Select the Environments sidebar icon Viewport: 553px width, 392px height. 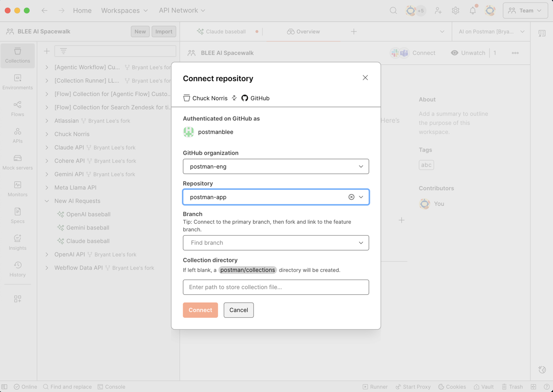pos(17,82)
